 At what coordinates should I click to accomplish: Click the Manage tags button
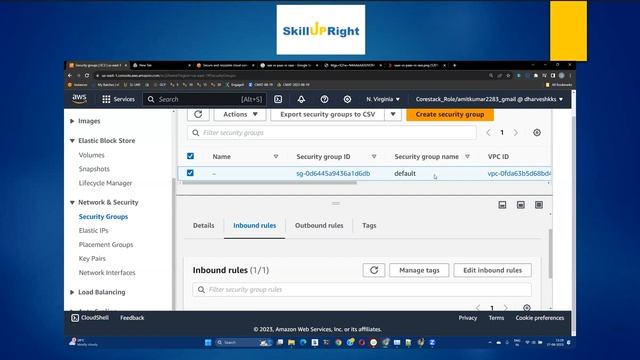(419, 270)
